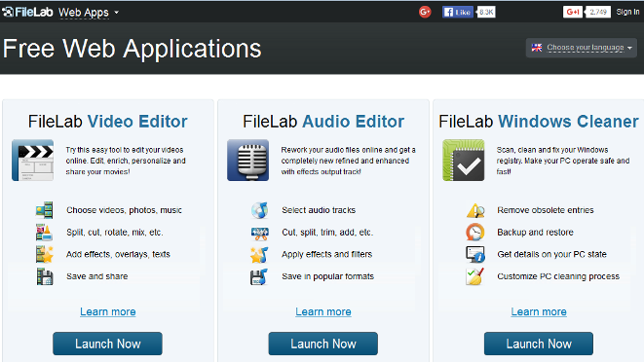The height and width of the screenshot is (362, 644).
Task: Click the Facebook like count 8.3K
Action: (x=486, y=12)
